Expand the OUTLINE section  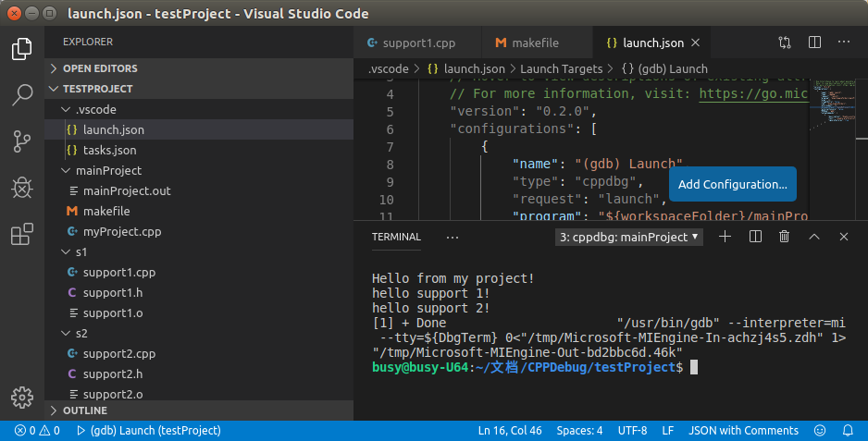[x=199, y=410]
